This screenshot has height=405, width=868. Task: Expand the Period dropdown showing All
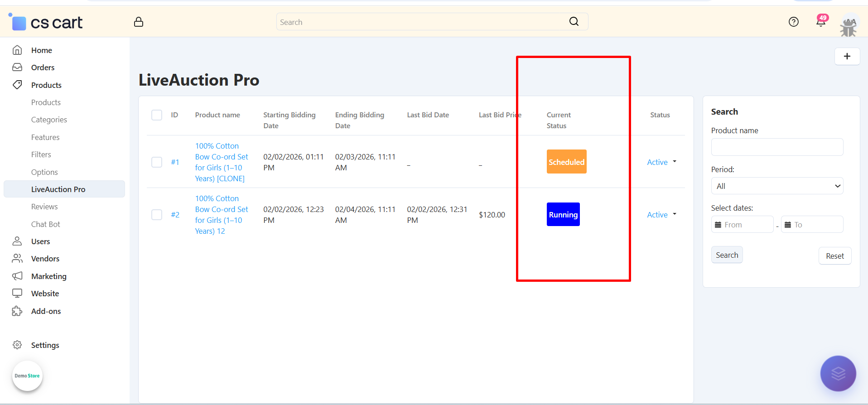776,186
